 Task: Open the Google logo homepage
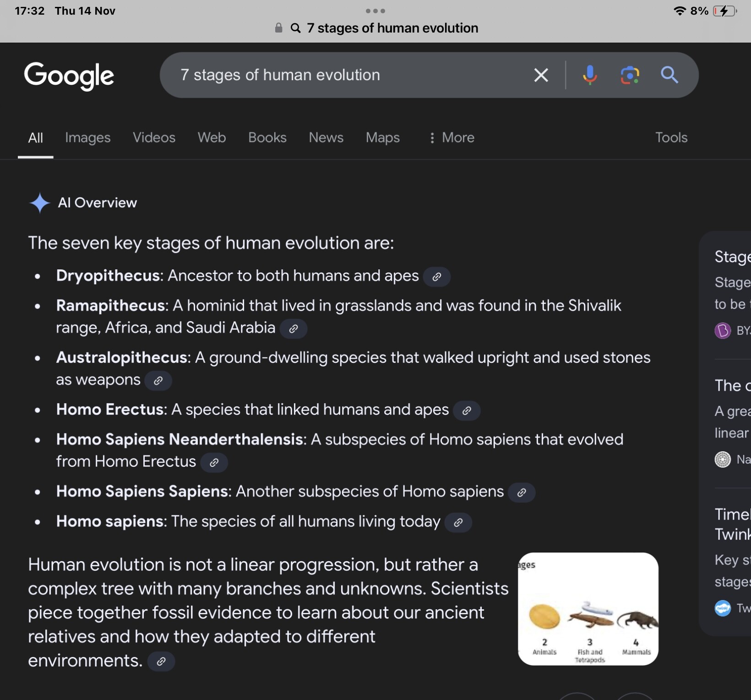click(69, 76)
